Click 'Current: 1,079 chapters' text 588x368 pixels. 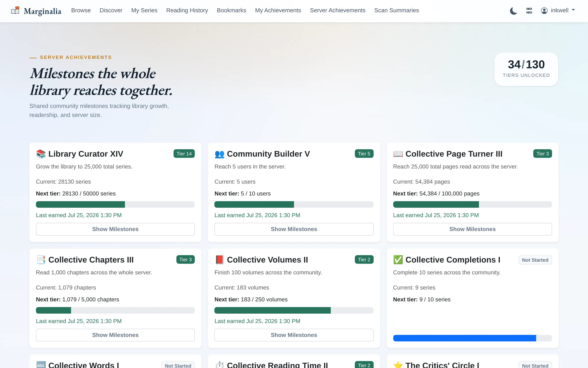click(66, 288)
